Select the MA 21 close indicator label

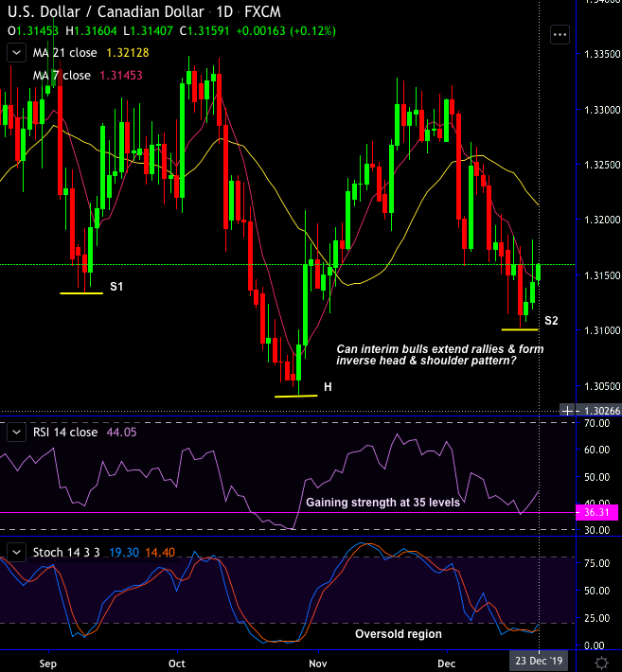64,53
